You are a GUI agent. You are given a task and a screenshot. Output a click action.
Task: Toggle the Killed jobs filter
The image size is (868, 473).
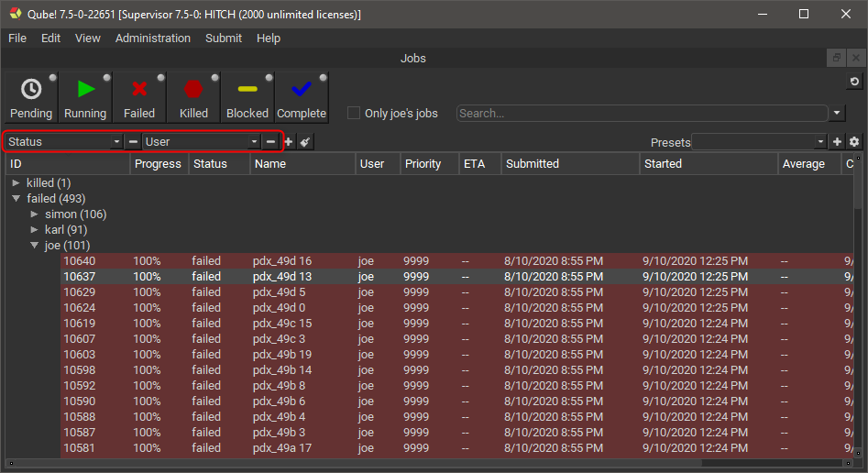click(x=193, y=97)
